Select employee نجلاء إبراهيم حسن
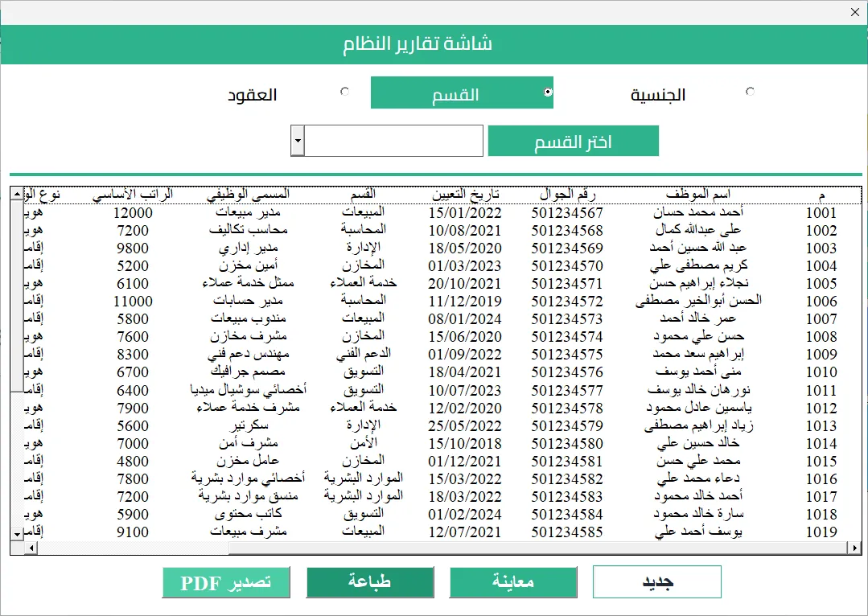 (x=698, y=283)
